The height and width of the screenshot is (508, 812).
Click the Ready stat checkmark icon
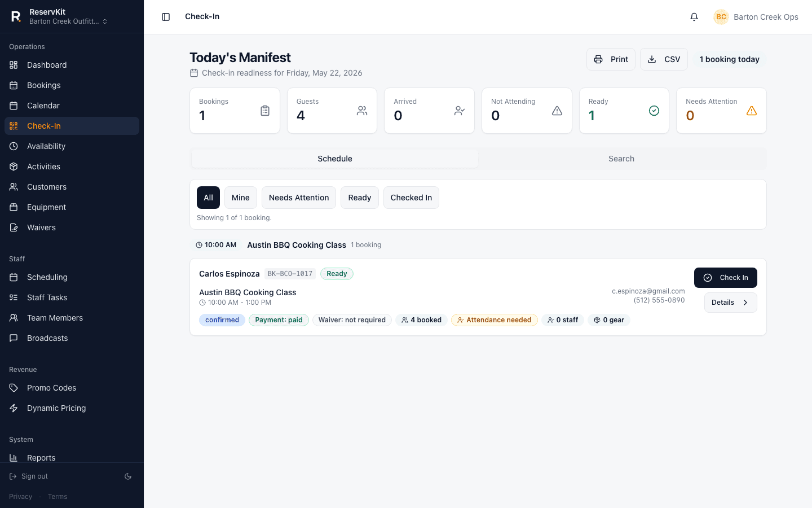(654, 111)
